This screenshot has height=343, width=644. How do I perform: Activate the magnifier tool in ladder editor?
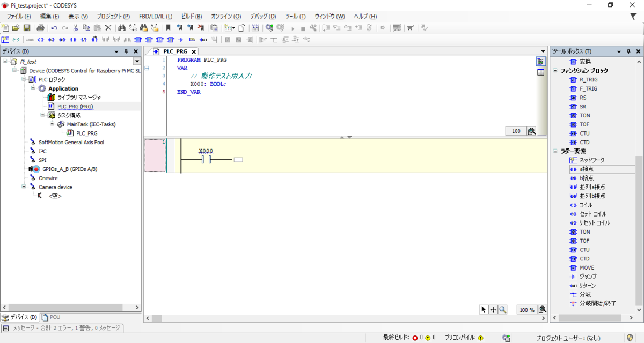tap(502, 309)
